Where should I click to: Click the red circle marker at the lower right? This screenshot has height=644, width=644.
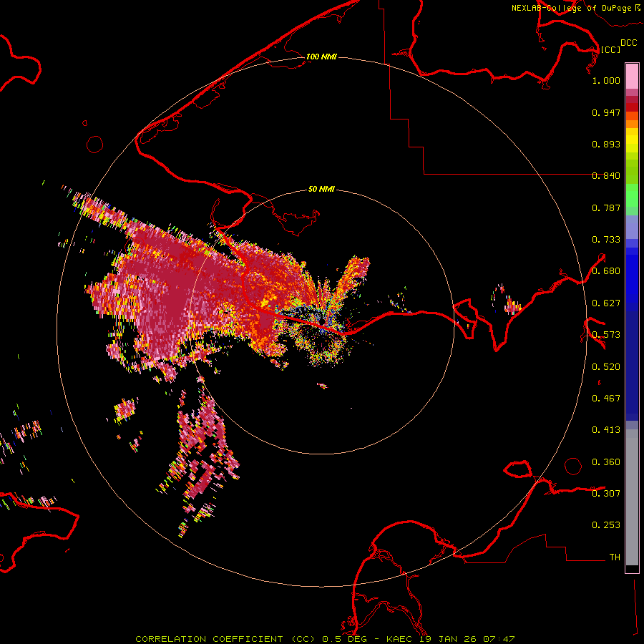[x=573, y=466]
